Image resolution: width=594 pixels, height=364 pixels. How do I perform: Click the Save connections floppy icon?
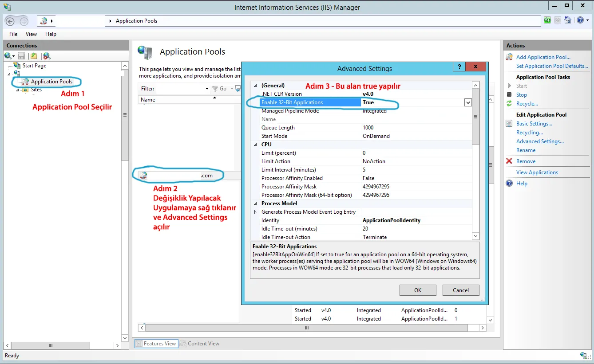pos(21,56)
